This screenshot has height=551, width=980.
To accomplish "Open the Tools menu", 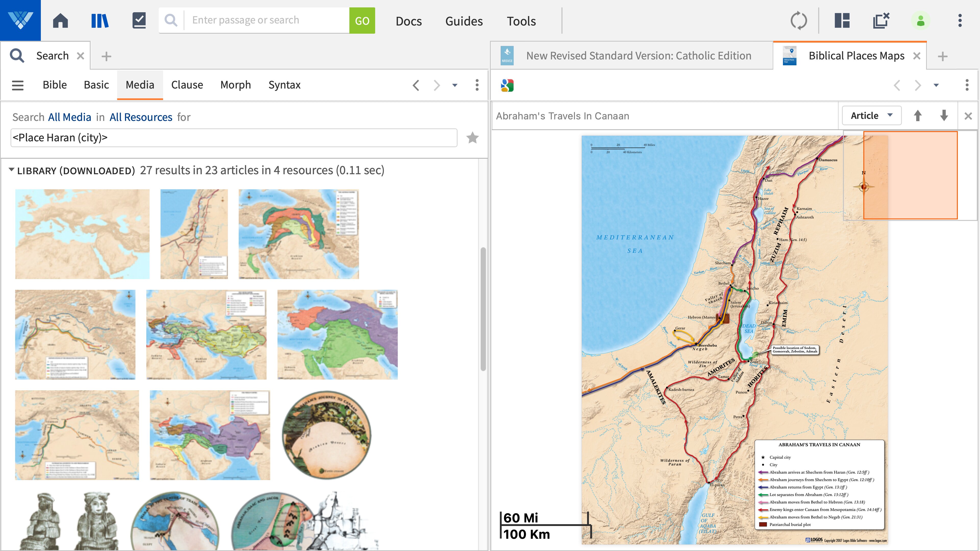I will (521, 21).
